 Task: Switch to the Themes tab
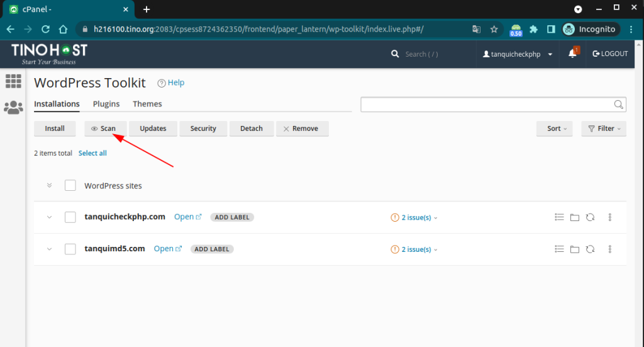[x=147, y=104]
